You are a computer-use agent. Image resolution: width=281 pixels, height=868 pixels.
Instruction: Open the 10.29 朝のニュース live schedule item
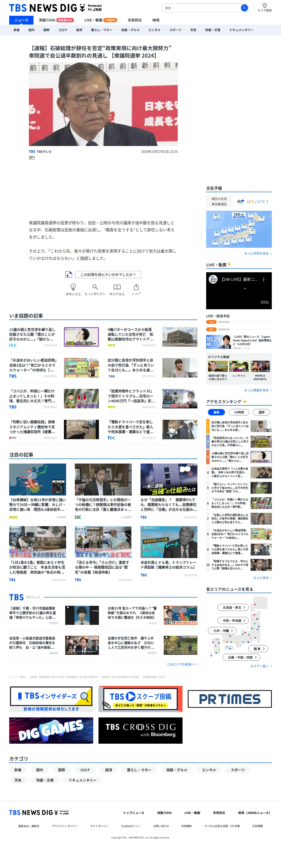coord(239,342)
